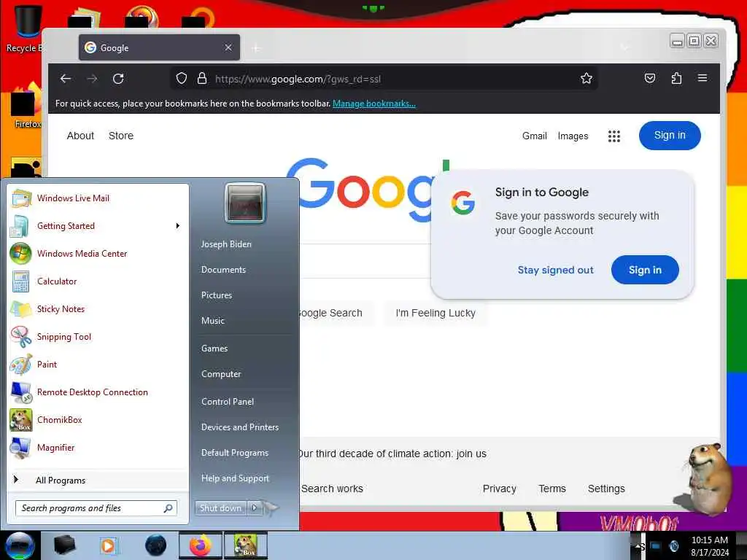Screen dimensions: 747x560
Task: Open Devices and Printers
Action: coord(239,427)
